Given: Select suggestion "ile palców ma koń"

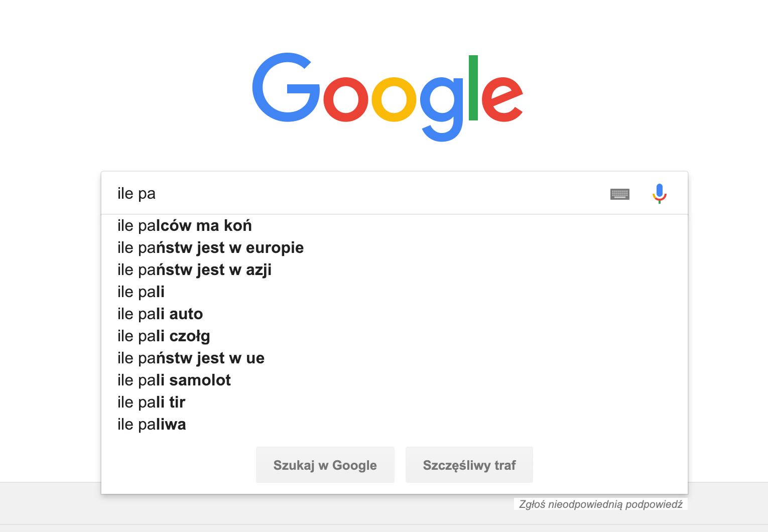Looking at the screenshot, I should [x=185, y=226].
